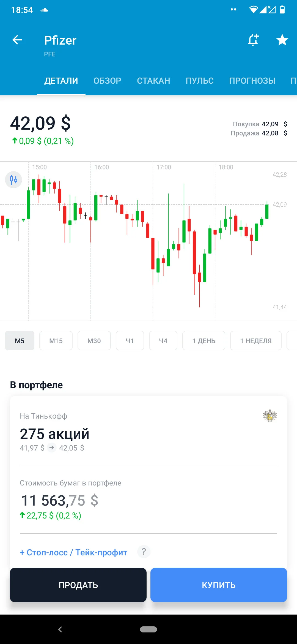Switch chart type with the candlestick icon
This screenshot has width=297, height=644.
click(x=13, y=180)
